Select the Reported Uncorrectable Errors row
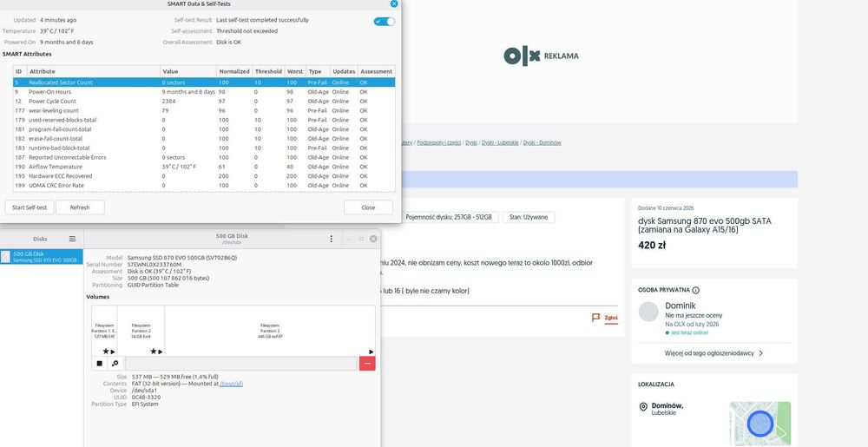Screen dimensions: 868x447 (204, 158)
